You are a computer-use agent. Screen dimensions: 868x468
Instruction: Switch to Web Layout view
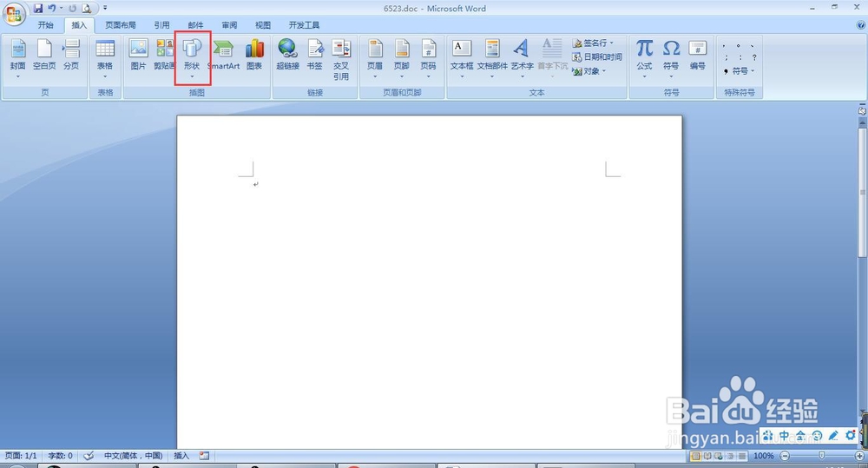click(x=719, y=455)
